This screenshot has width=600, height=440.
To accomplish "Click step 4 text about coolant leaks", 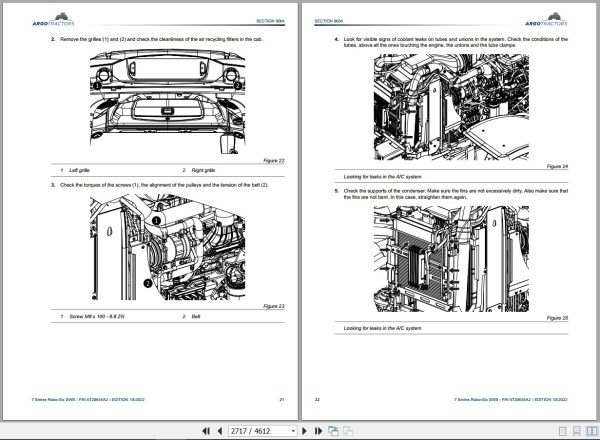I will click(x=455, y=42).
